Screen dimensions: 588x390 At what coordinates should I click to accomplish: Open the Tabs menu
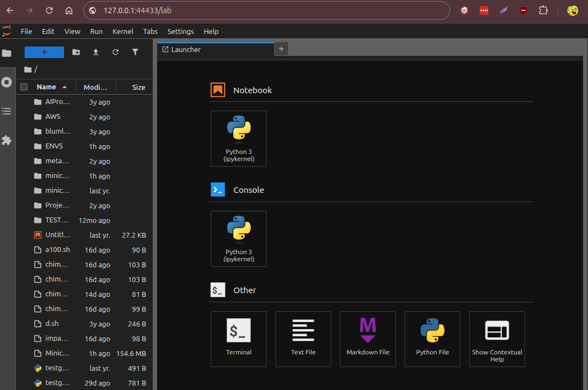coord(151,32)
